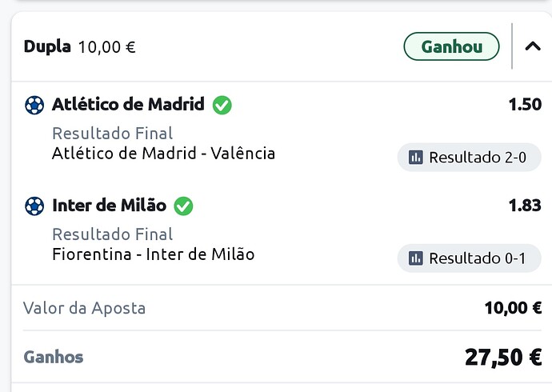
Task: Select the Atlético de Madrid selection title
Action: (x=128, y=104)
